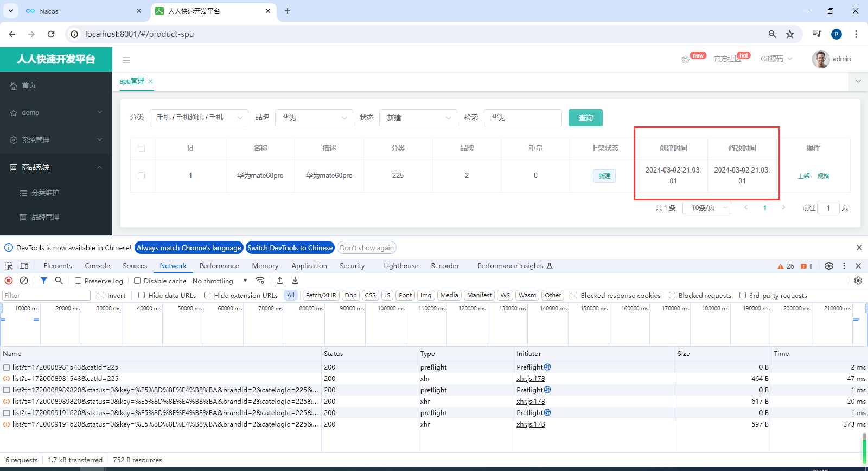The height and width of the screenshot is (471, 868).
Task: Open the browser zoom magnifier icon
Action: (773, 34)
